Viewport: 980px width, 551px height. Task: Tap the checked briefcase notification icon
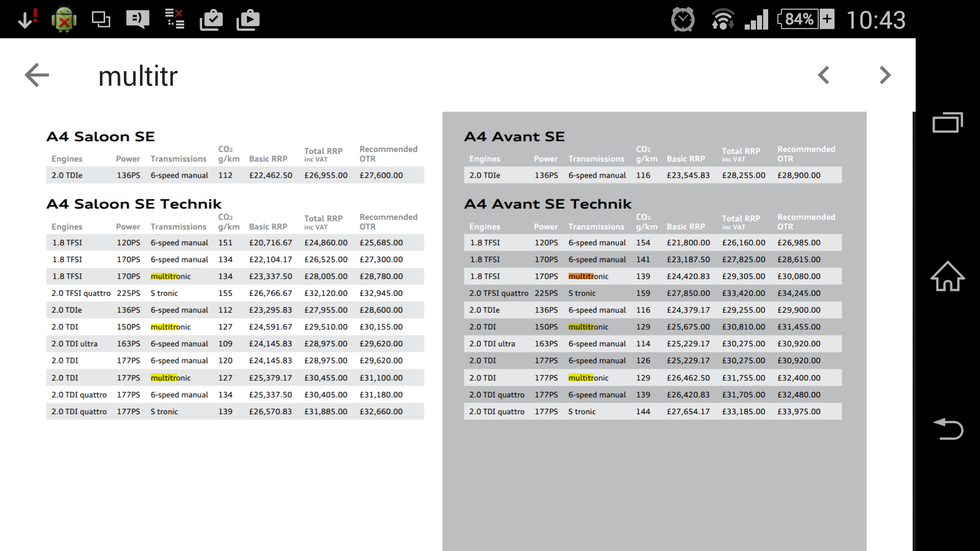click(211, 20)
